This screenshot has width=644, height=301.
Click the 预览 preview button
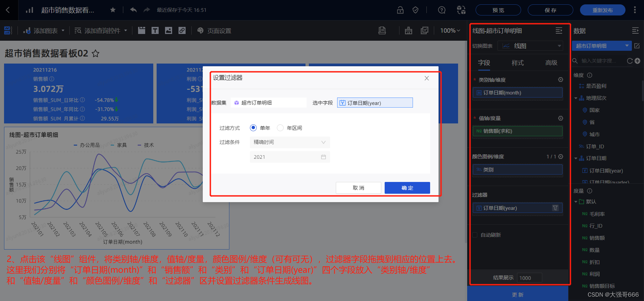tap(498, 10)
